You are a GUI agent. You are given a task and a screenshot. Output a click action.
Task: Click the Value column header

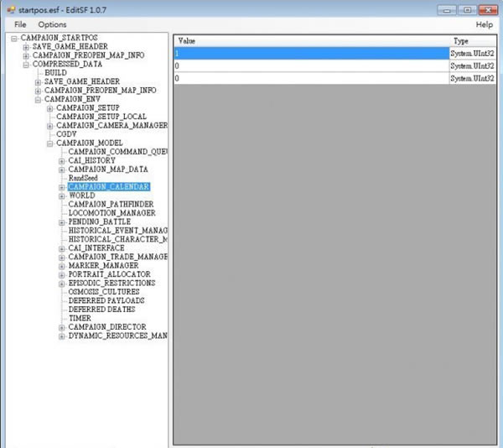[x=310, y=40]
